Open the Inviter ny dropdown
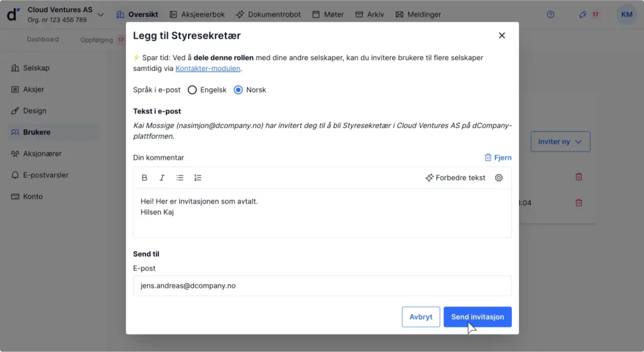Viewport: 644px width, 352px height. (560, 141)
